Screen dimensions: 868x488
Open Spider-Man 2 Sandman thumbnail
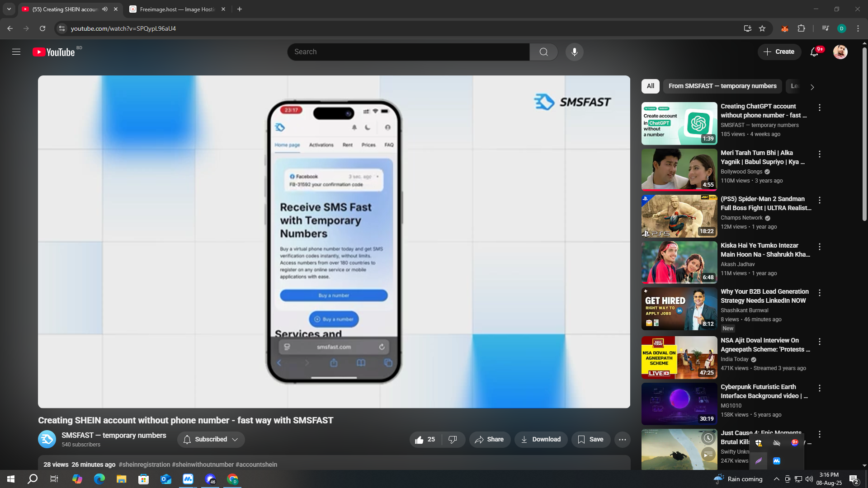point(679,216)
